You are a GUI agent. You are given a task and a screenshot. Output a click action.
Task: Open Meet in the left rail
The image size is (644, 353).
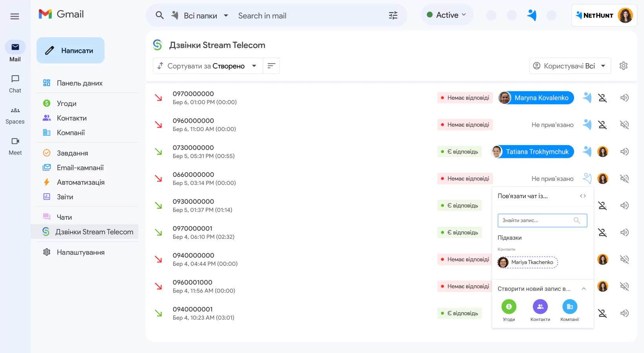tap(15, 146)
